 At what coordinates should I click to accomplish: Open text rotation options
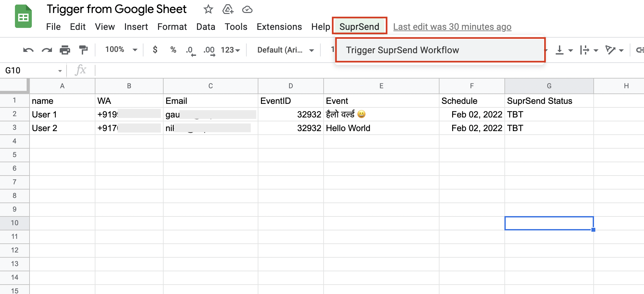[614, 50]
